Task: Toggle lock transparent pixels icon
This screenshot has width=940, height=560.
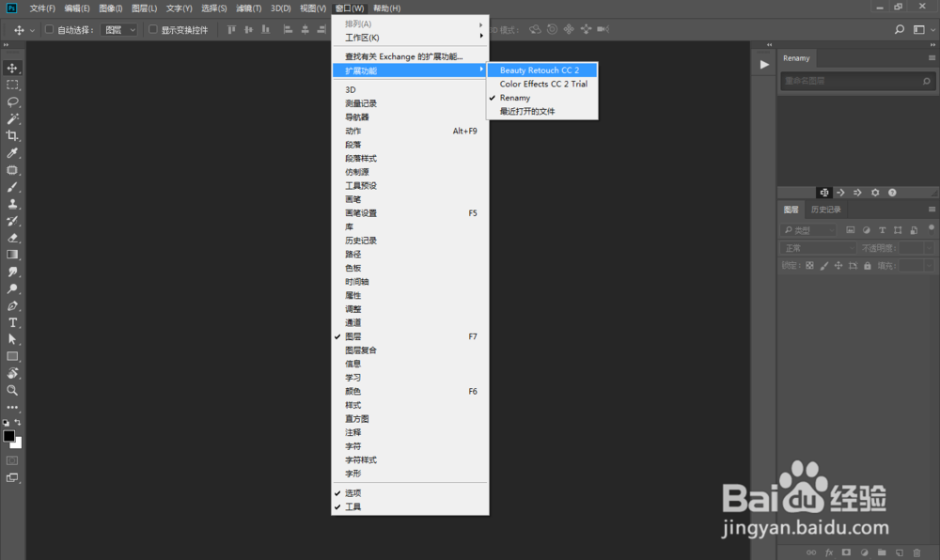Action: 810,266
